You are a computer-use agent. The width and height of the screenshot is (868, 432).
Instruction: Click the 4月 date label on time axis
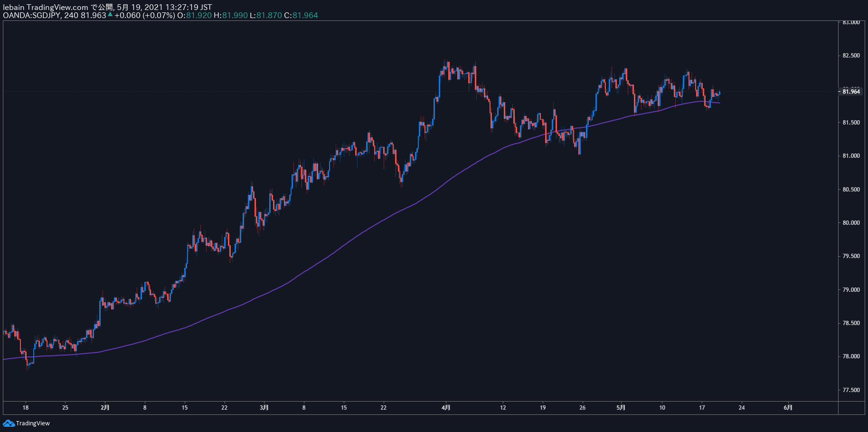tap(445, 407)
